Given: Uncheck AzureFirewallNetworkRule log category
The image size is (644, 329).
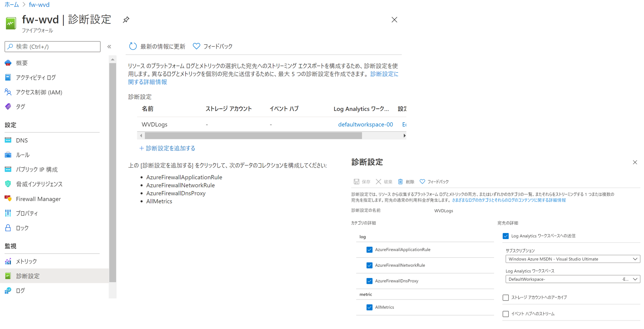Looking at the screenshot, I should pyautogui.click(x=369, y=265).
